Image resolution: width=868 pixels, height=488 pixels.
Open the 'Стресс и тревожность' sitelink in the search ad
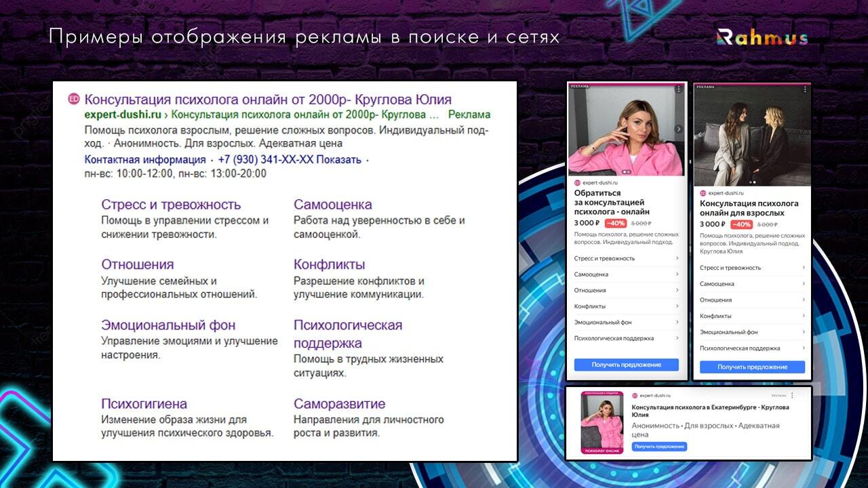(171, 205)
